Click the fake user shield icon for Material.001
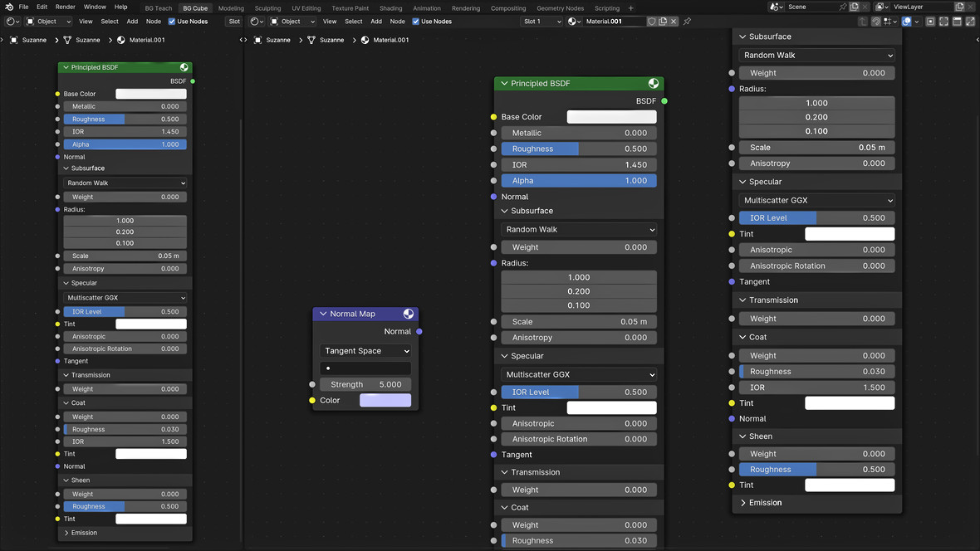Image resolution: width=980 pixels, height=551 pixels. click(x=652, y=22)
